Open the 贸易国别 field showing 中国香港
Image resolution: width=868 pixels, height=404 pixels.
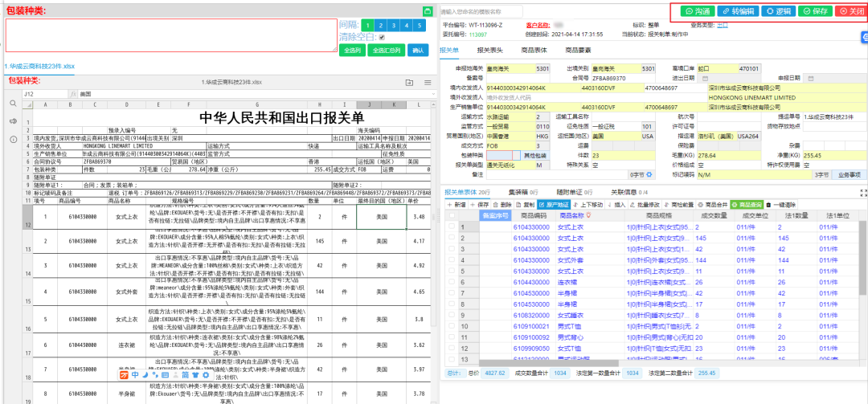[x=510, y=137]
